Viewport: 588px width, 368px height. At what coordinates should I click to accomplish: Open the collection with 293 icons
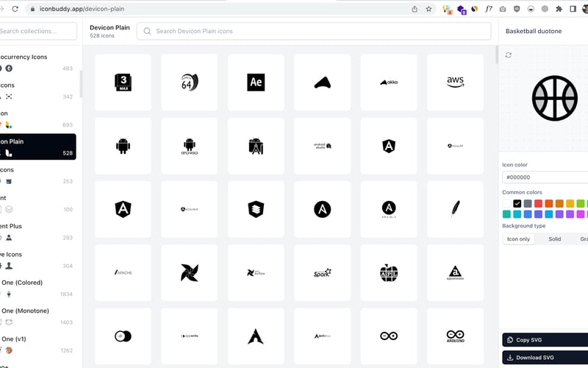pyautogui.click(x=37, y=232)
